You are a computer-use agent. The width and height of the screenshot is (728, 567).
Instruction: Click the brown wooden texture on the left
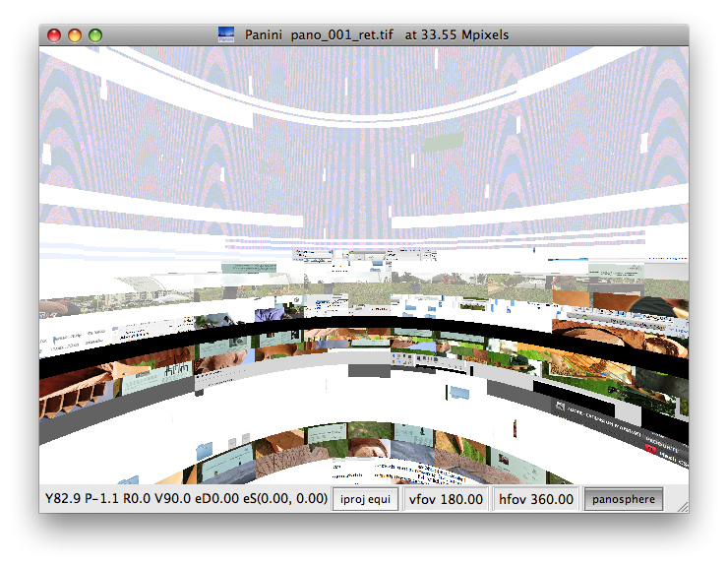(x=74, y=389)
